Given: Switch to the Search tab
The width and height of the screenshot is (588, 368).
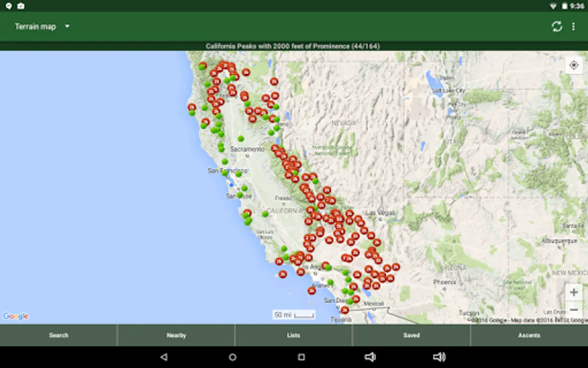Looking at the screenshot, I should [x=59, y=335].
